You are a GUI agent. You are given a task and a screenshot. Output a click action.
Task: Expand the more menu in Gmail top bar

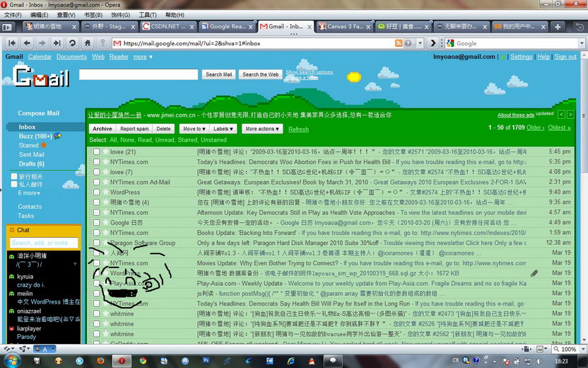click(x=143, y=57)
